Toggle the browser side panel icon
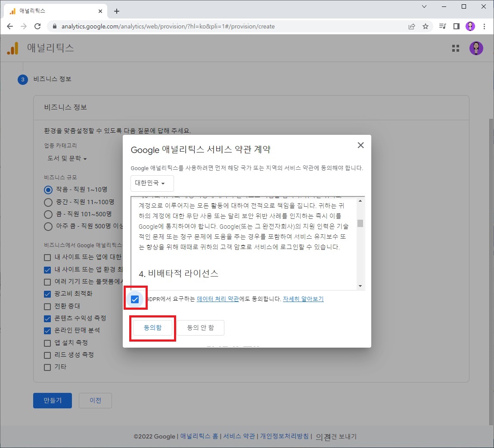The height and width of the screenshot is (448, 494). (x=456, y=26)
